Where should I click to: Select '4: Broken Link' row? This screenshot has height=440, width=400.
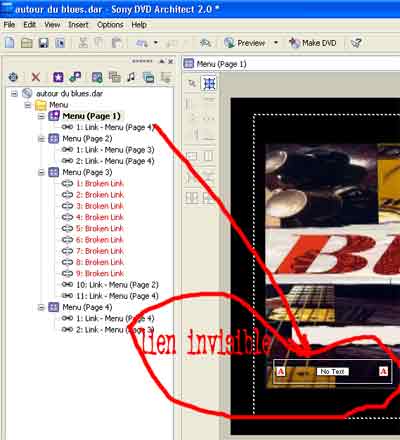tap(93, 217)
